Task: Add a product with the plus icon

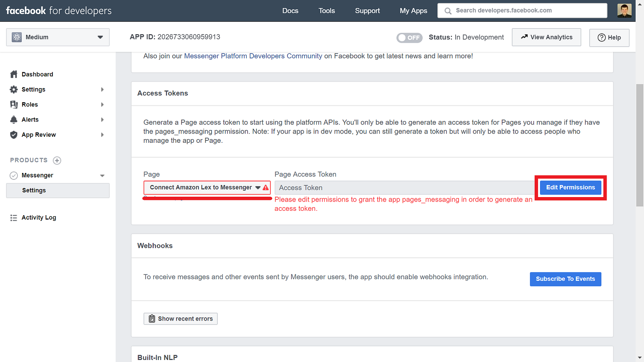Action: tap(57, 160)
